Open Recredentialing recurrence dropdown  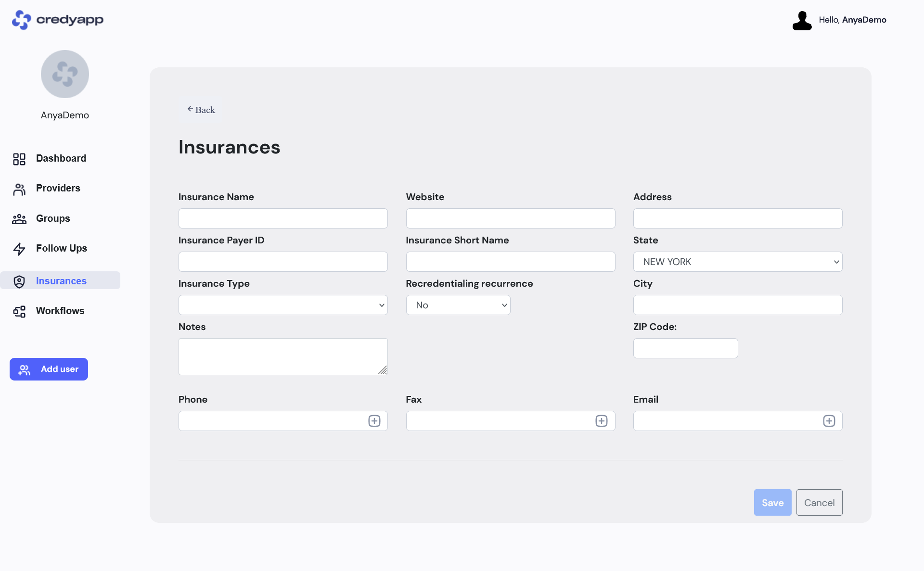(x=458, y=305)
